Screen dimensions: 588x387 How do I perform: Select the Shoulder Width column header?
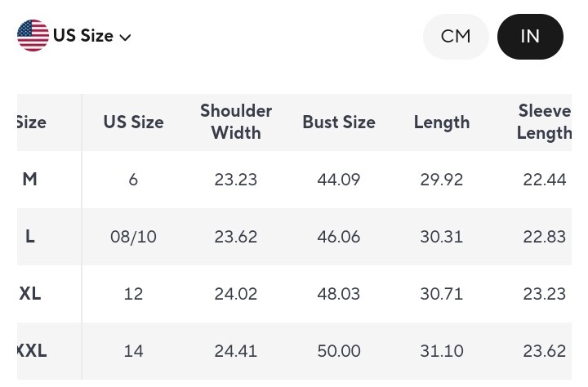[x=236, y=122]
